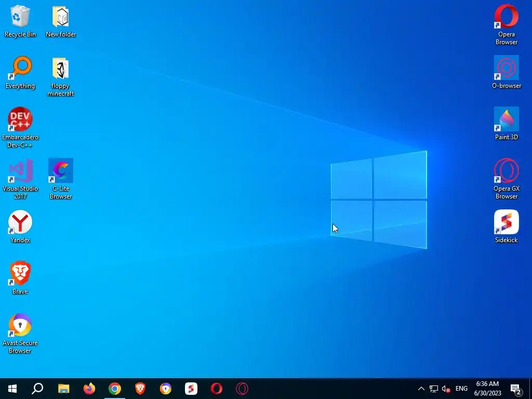Open taskbar search magnifier
The height and width of the screenshot is (399, 532).
pyautogui.click(x=37, y=389)
